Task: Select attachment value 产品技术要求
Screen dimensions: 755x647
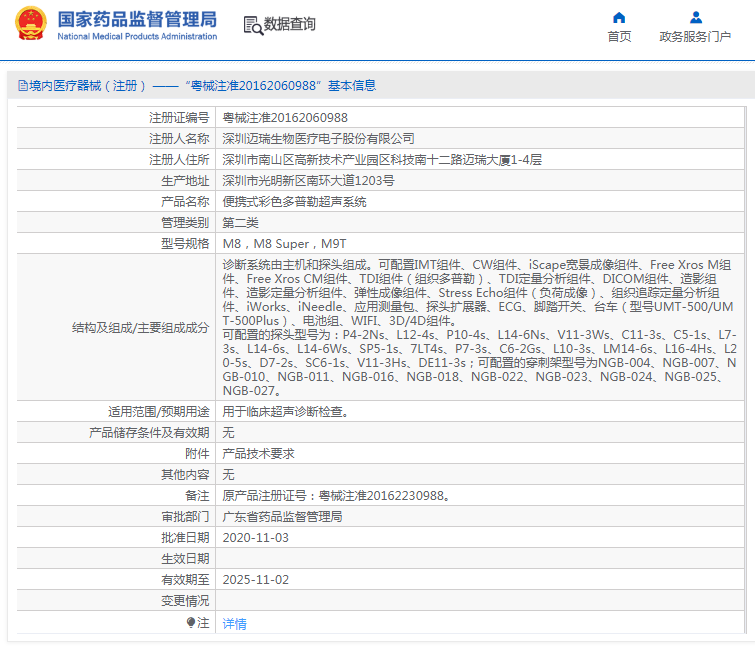Action: (258, 453)
